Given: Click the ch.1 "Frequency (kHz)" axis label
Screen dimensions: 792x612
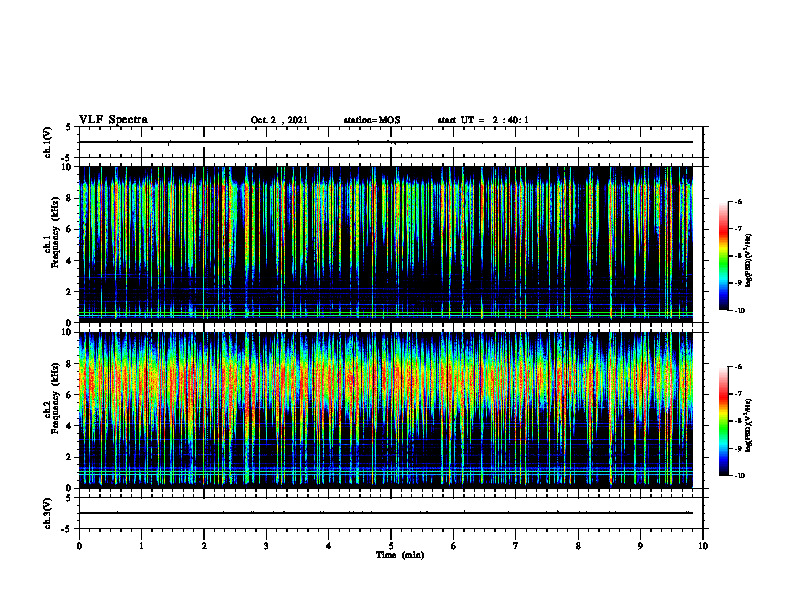Looking at the screenshot, I should [58, 232].
